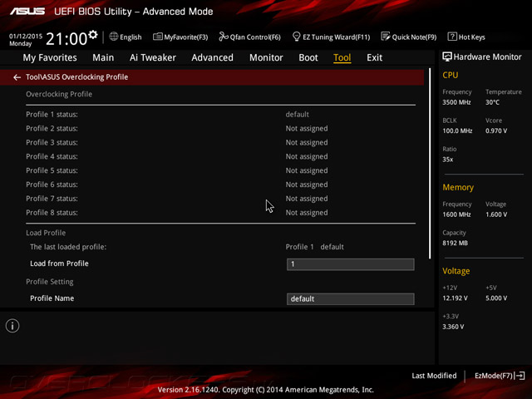Click +3.3V value 3.360 V

point(453,327)
